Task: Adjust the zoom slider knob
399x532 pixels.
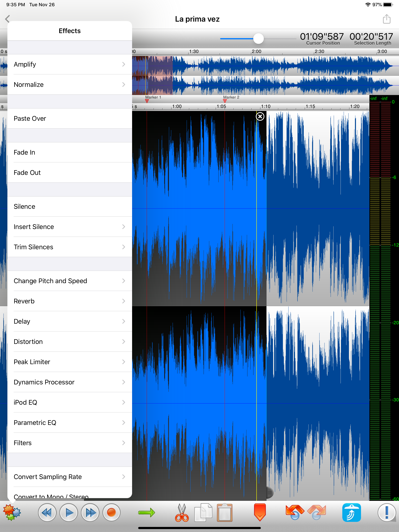Action: 259,39
